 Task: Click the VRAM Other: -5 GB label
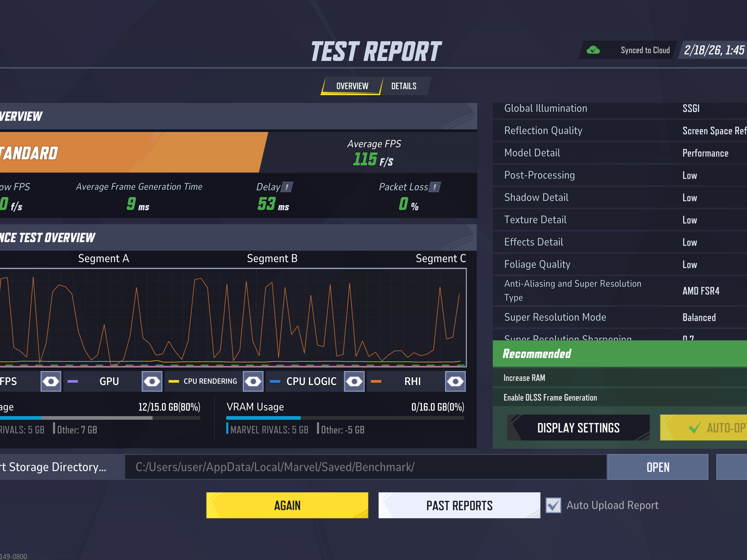click(x=342, y=430)
